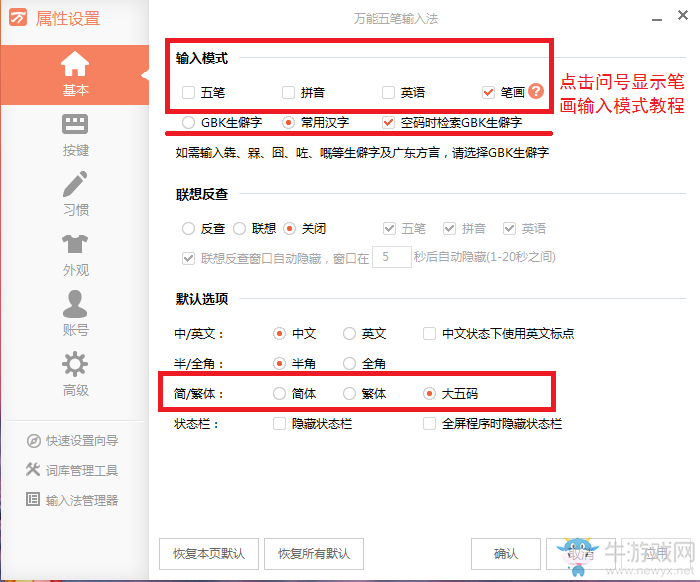Enable the 英语 input mode checkbox

[388, 92]
